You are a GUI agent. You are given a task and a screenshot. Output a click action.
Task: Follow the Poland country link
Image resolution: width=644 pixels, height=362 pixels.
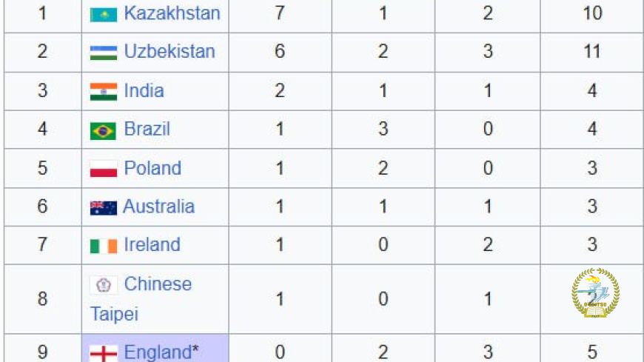point(152,167)
